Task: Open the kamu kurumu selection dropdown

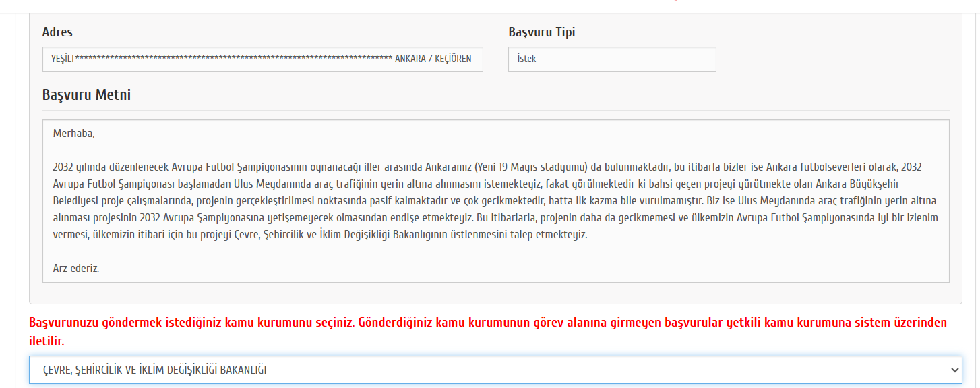Action: point(495,370)
